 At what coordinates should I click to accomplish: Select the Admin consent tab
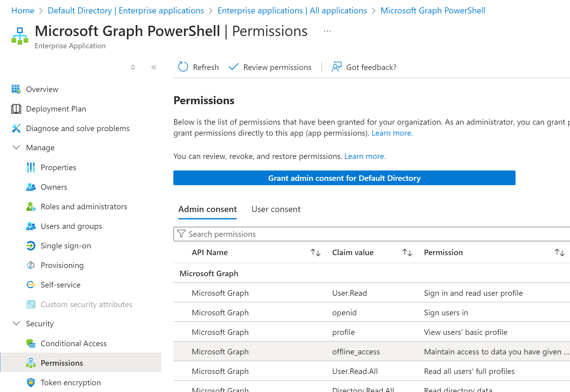pos(207,209)
